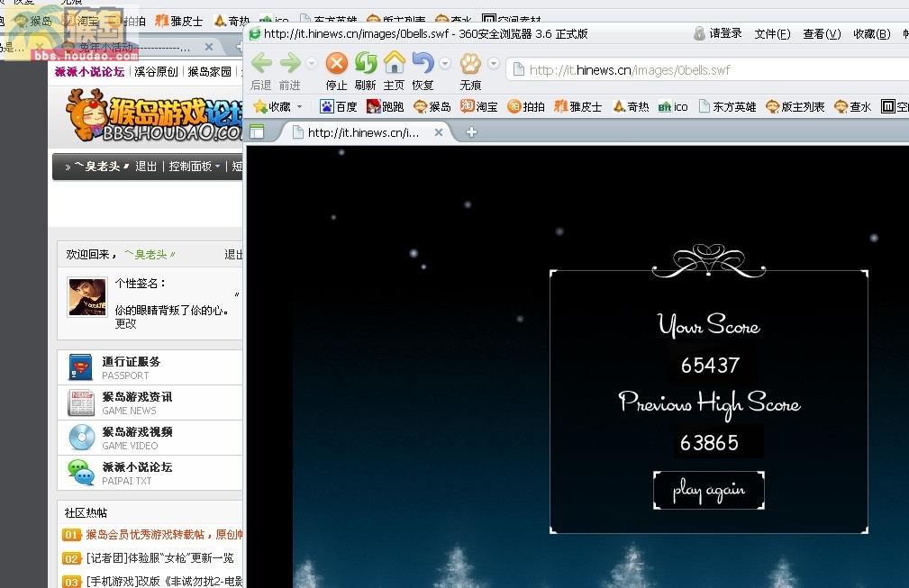The height and width of the screenshot is (588, 909).
Task: Click the 猴岛游戏论坛 logo banner
Action: [x=154, y=115]
